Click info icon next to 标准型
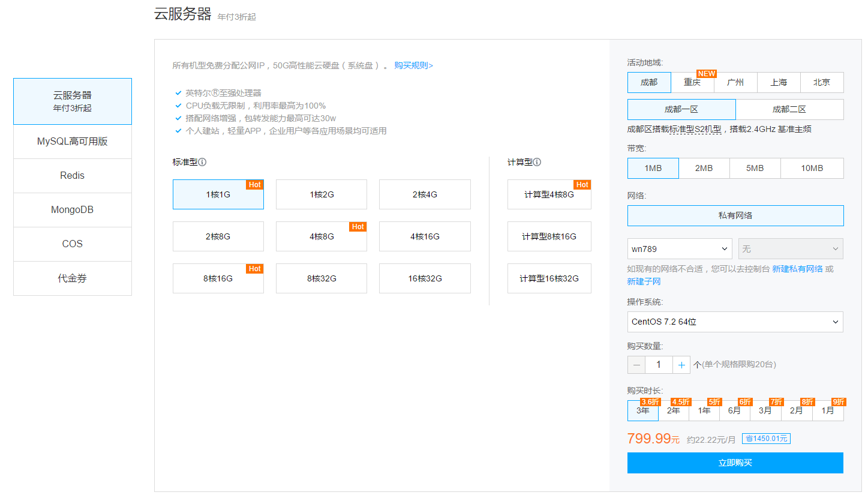Screen dimensions: 868x498 click(203, 162)
